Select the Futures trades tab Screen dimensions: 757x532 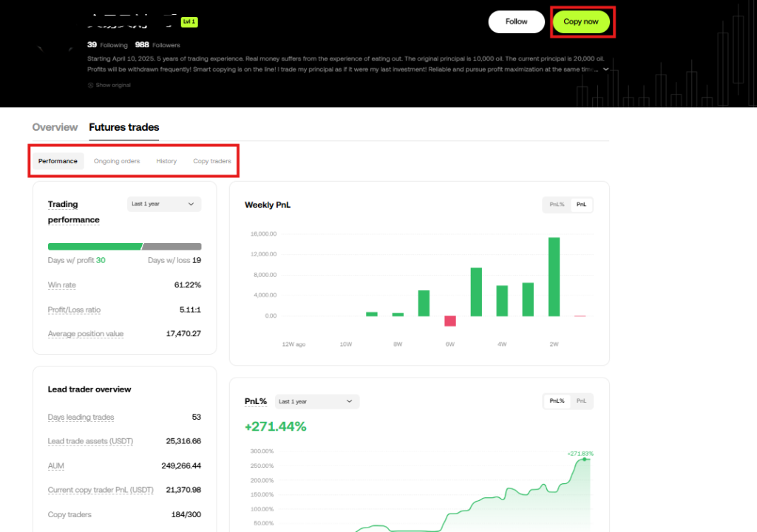pos(123,127)
